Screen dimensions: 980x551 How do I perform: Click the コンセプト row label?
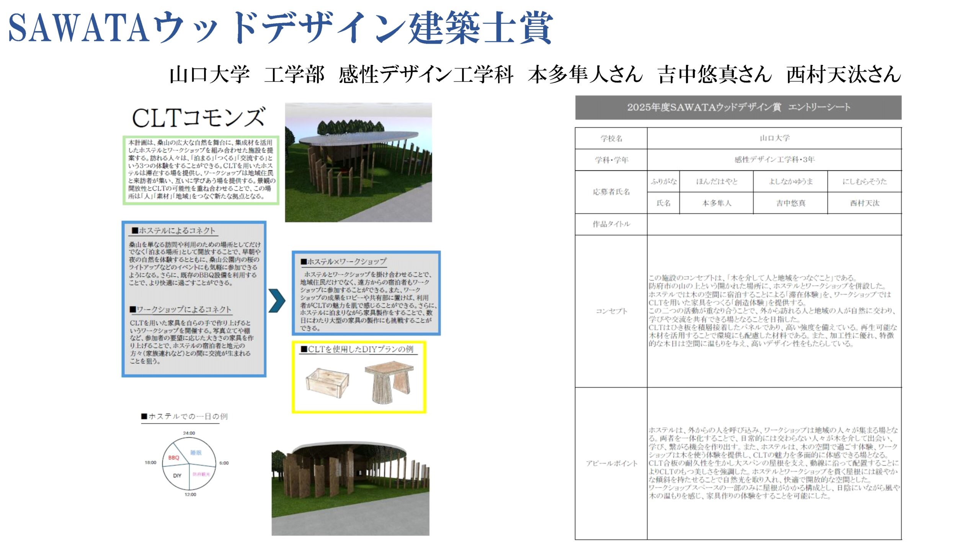pos(611,311)
